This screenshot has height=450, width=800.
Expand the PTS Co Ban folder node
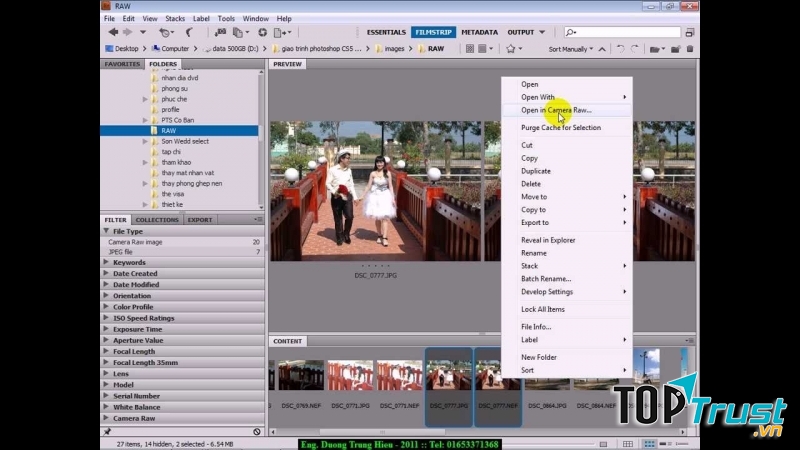[145, 120]
